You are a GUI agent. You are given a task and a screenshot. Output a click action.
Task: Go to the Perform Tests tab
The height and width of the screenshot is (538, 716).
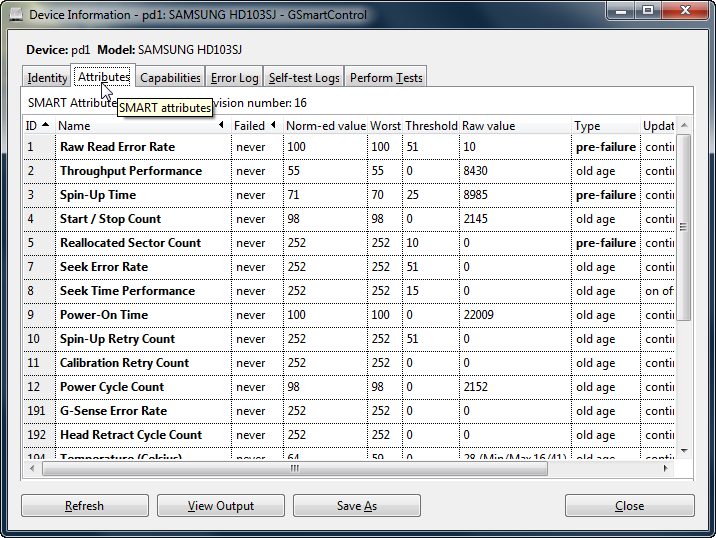[386, 77]
